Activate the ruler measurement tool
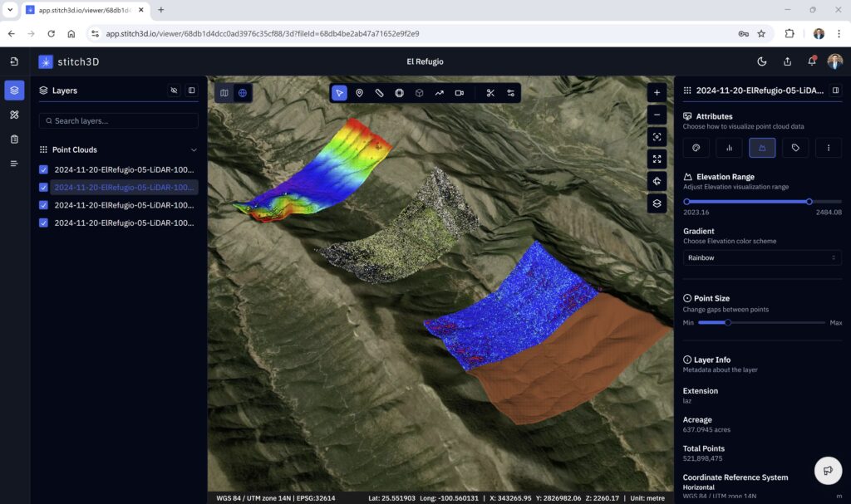This screenshot has height=504, width=851. (379, 93)
